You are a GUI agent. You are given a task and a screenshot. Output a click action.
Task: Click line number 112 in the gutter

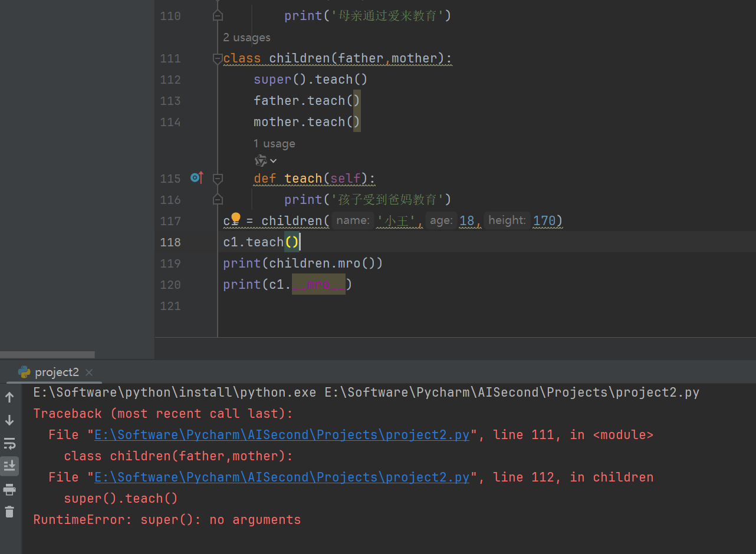[x=170, y=80]
